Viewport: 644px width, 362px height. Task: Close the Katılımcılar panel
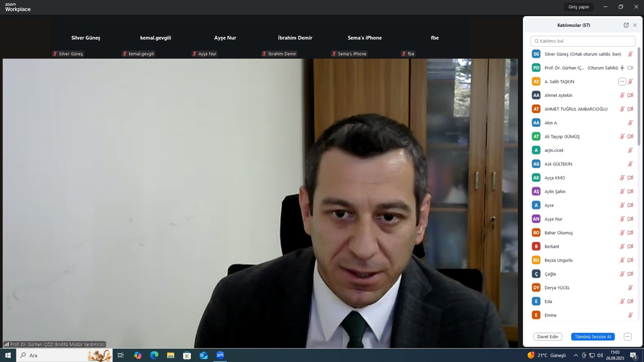pos(635,25)
